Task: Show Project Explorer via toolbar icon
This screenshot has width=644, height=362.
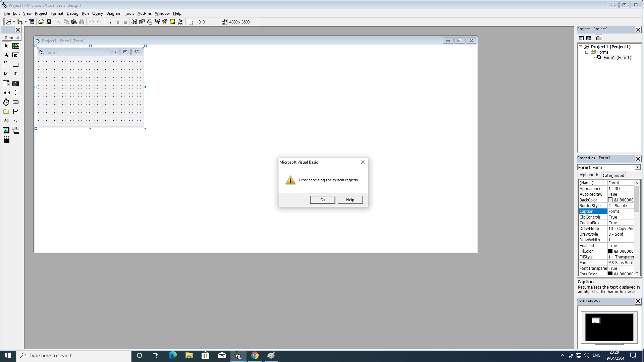Action: coord(134,22)
